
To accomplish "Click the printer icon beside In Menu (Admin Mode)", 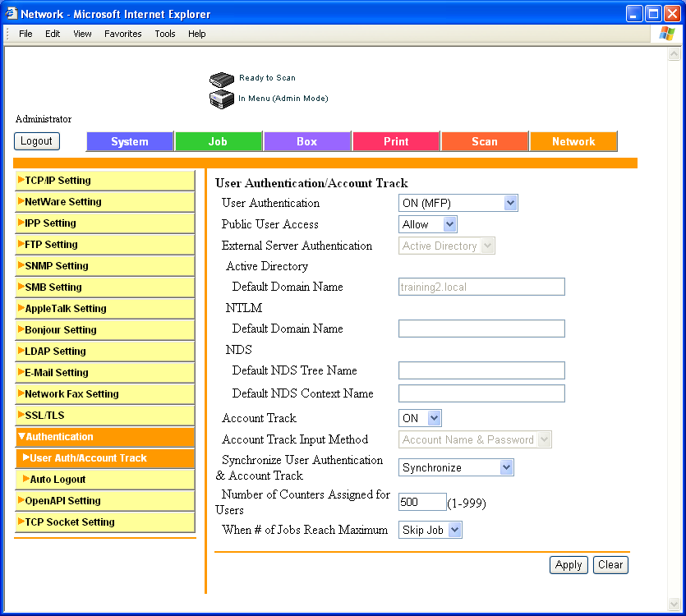I will (221, 99).
